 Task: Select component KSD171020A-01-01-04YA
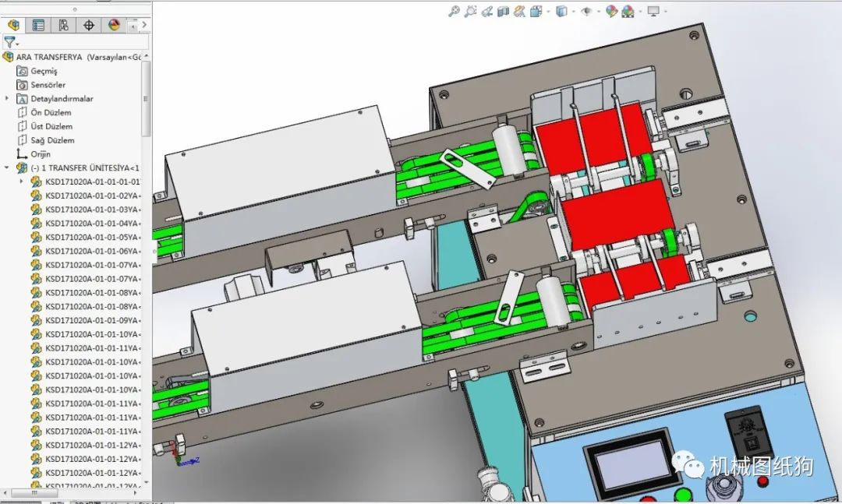click(86, 224)
